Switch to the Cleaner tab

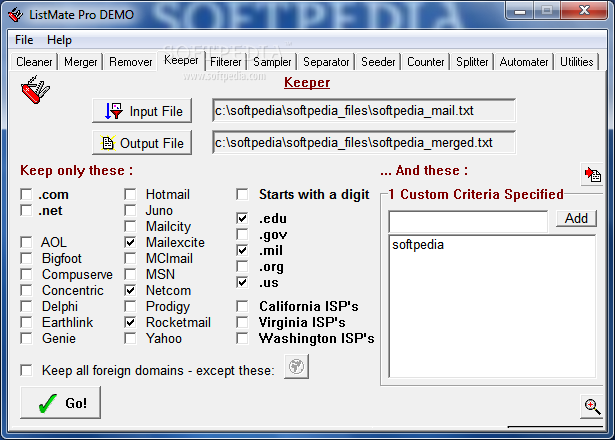34,62
